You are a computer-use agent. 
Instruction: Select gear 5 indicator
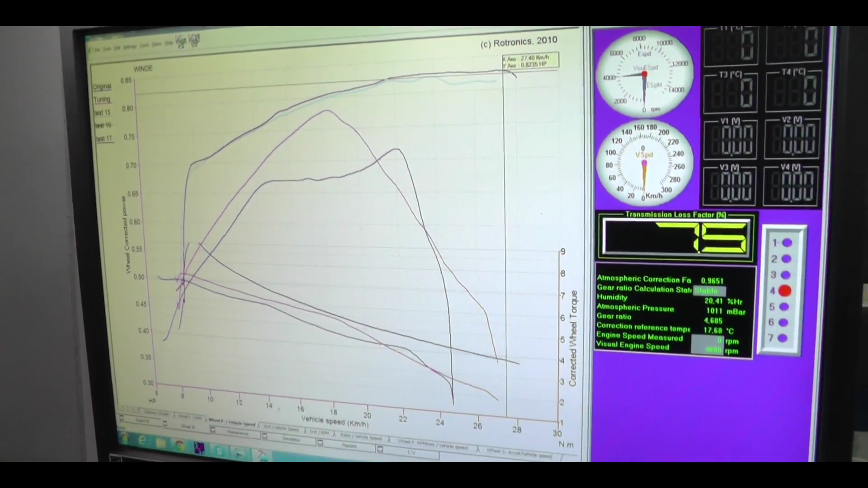tap(784, 307)
